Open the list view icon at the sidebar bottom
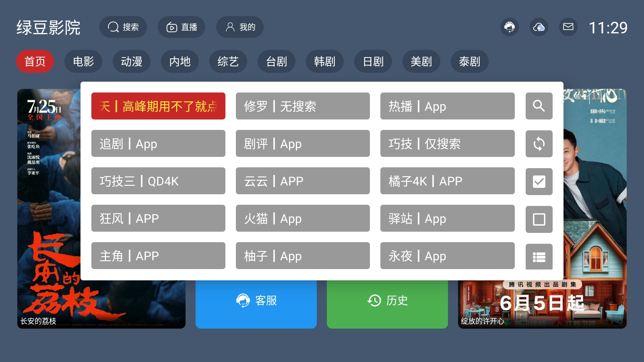The width and height of the screenshot is (644, 362). pyautogui.click(x=539, y=256)
